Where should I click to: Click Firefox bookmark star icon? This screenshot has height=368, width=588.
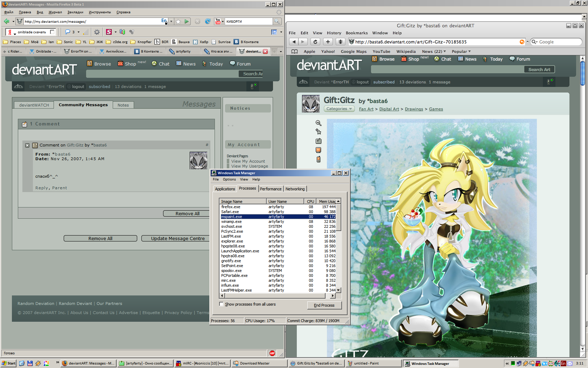coord(178,21)
